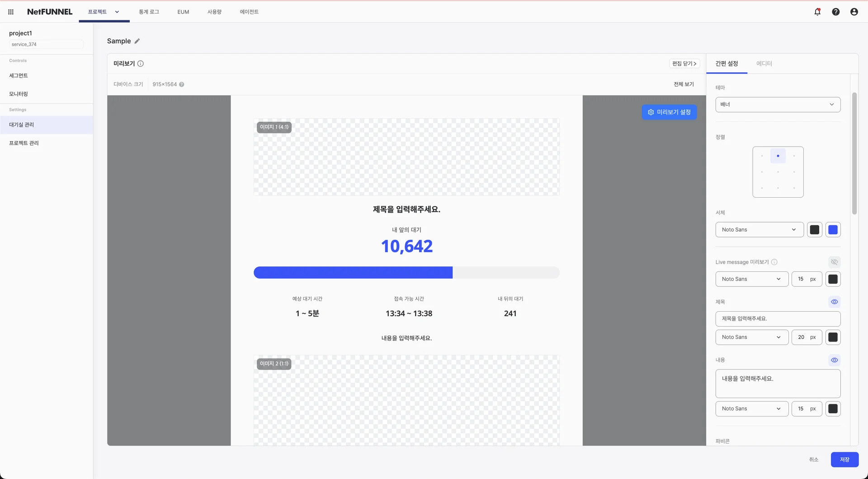This screenshot has width=868, height=479.
Task: Open the user account profile icon
Action: click(x=854, y=12)
